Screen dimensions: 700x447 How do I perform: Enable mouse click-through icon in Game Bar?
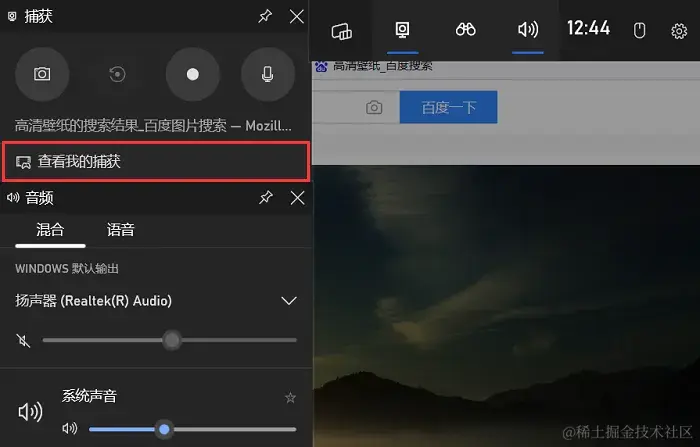(x=639, y=31)
